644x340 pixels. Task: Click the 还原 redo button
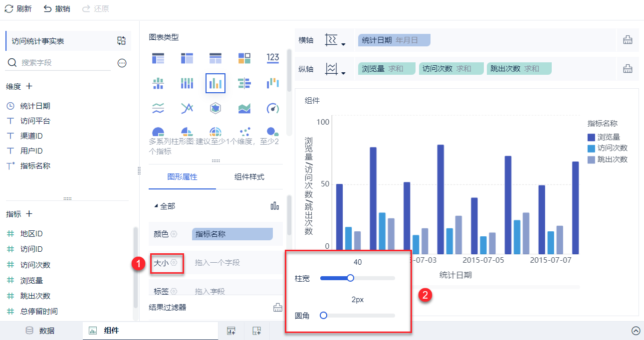pyautogui.click(x=95, y=9)
